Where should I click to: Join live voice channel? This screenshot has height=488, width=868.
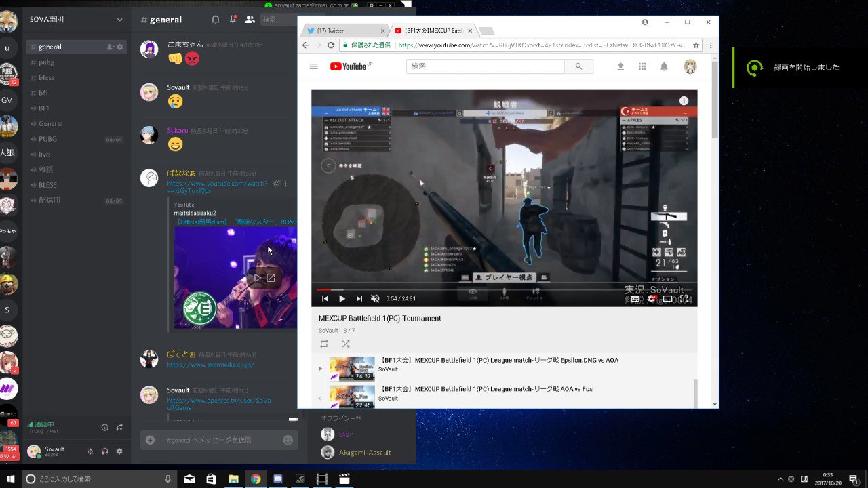pos(77,155)
